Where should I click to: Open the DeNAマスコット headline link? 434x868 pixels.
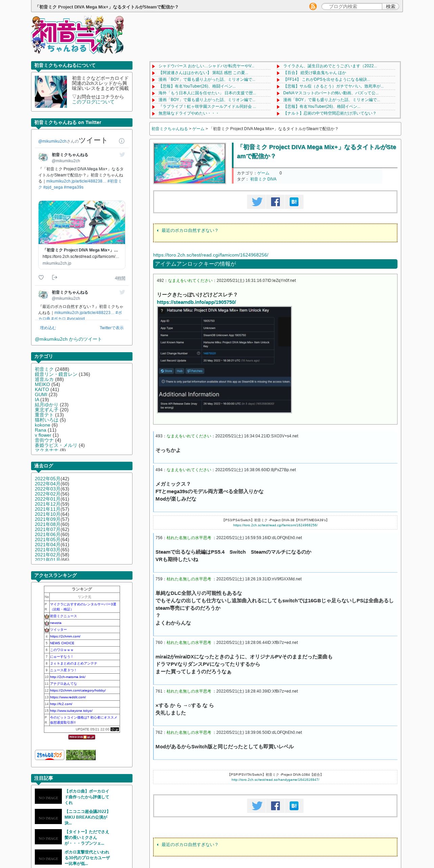pos(331,93)
